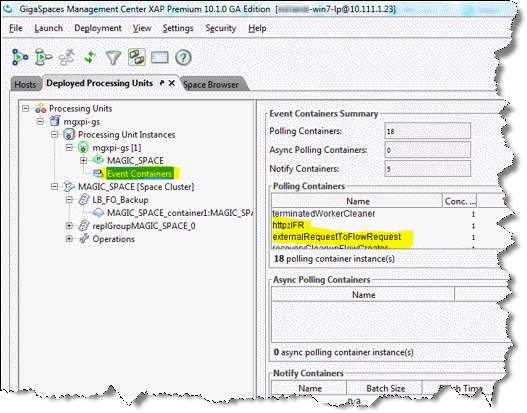The image size is (527, 413).
Task: Open the Settings menu
Action: pos(178,28)
